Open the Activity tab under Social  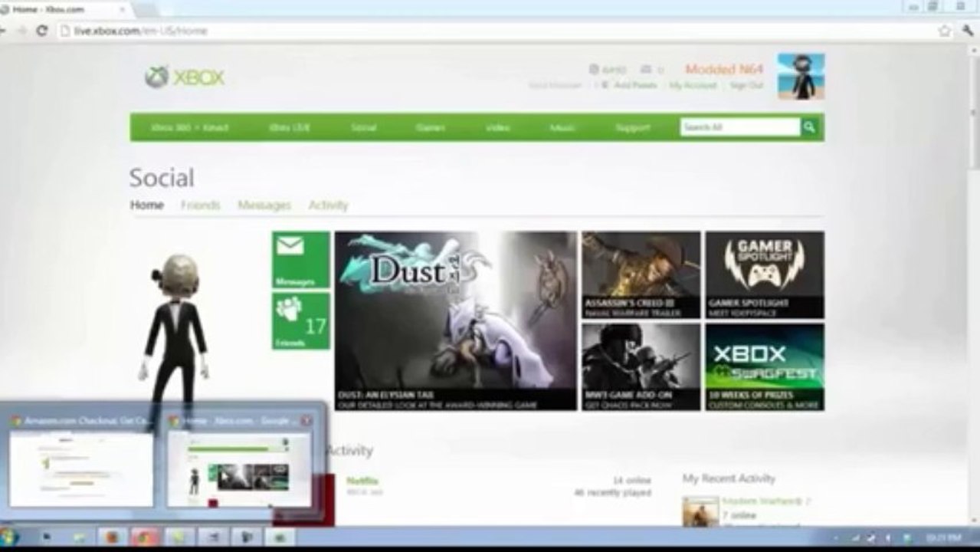[x=328, y=205]
